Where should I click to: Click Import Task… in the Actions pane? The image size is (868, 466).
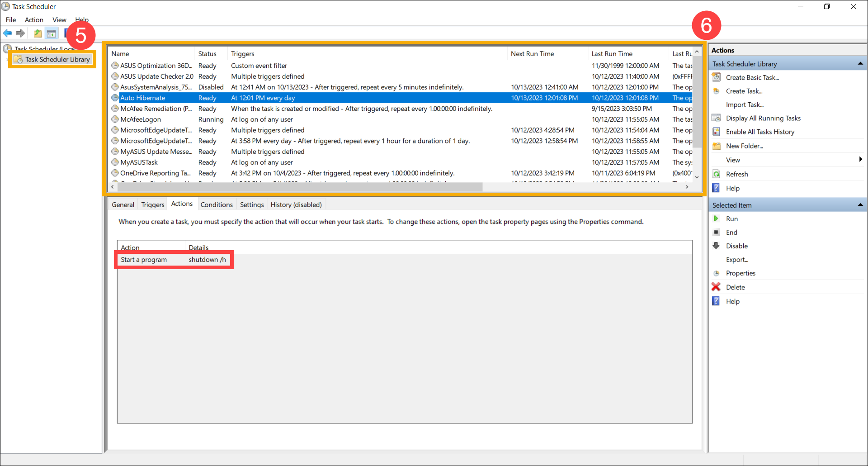[744, 105]
